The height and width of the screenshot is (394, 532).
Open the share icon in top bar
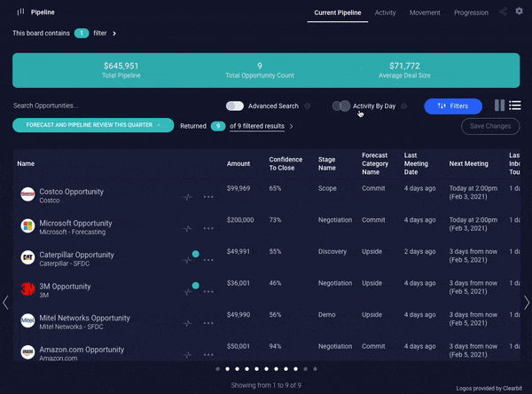pos(504,12)
